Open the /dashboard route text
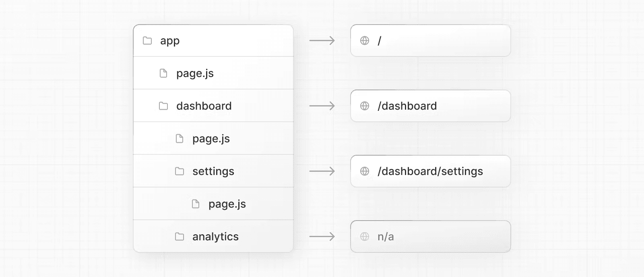The height and width of the screenshot is (277, 644). pos(407,106)
